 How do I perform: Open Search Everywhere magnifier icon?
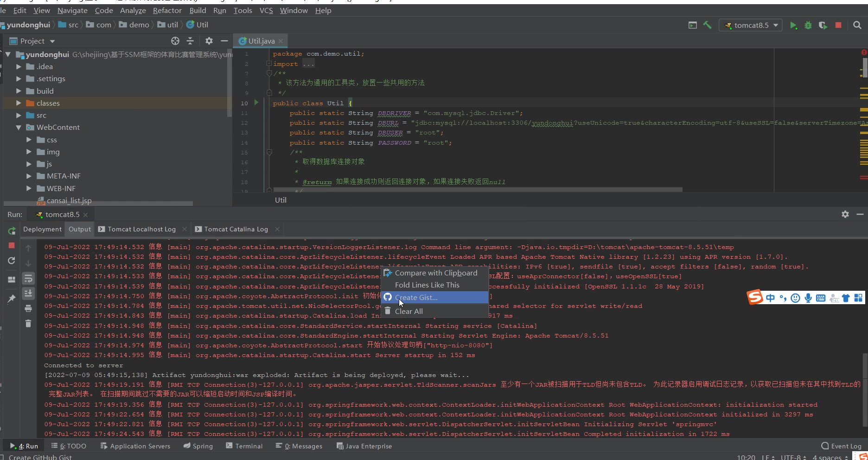(x=857, y=26)
